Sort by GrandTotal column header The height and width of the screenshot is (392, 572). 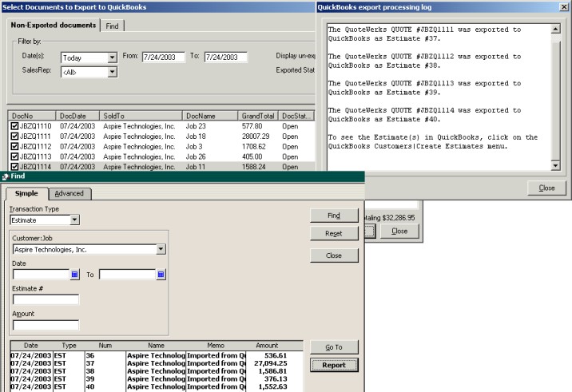click(x=259, y=116)
